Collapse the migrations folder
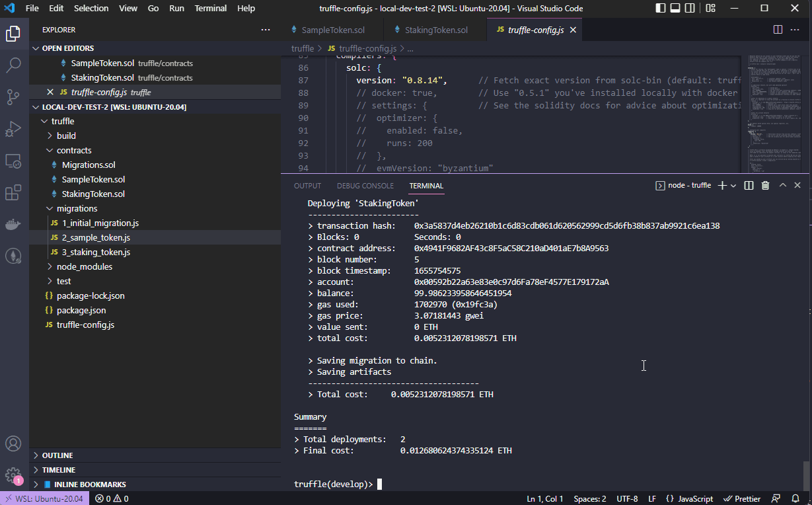 click(155, 208)
